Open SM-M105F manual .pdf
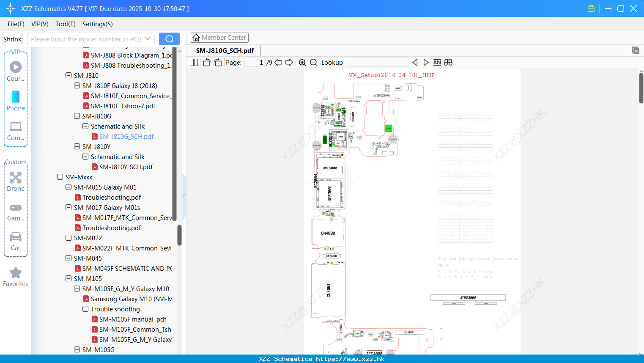The image size is (644, 363). point(133,319)
